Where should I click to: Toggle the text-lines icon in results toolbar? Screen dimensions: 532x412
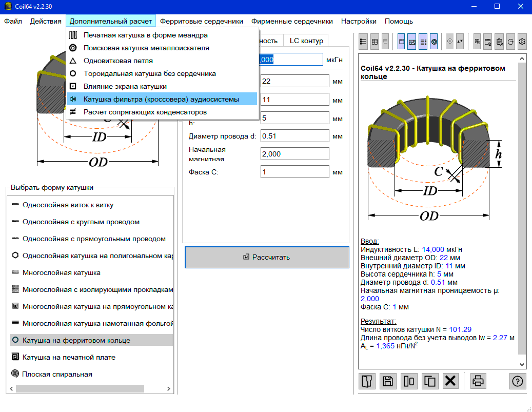423,42
